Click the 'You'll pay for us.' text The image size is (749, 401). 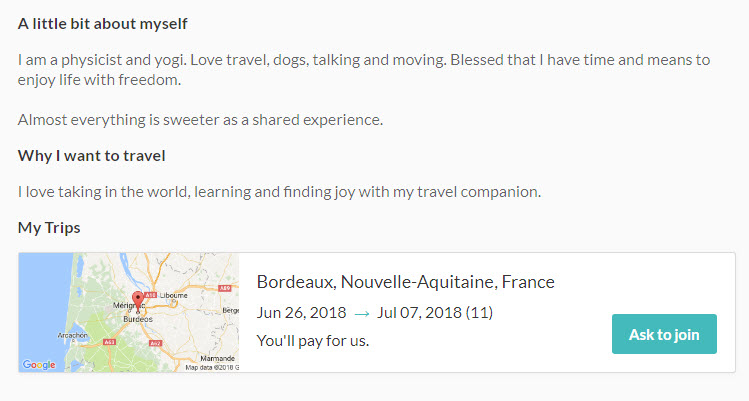[x=313, y=341]
